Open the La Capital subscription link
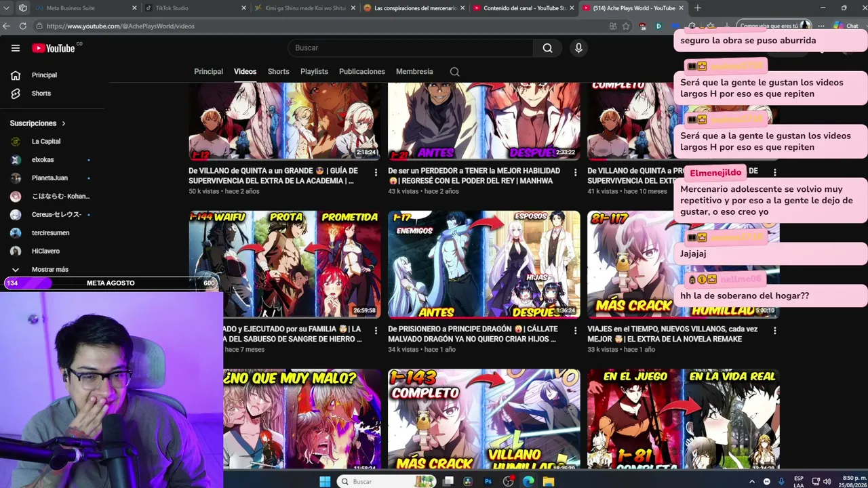The height and width of the screenshot is (488, 868). coord(46,142)
